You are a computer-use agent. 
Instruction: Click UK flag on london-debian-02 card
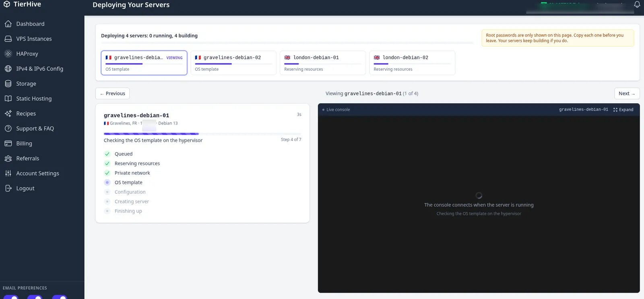pos(377,57)
